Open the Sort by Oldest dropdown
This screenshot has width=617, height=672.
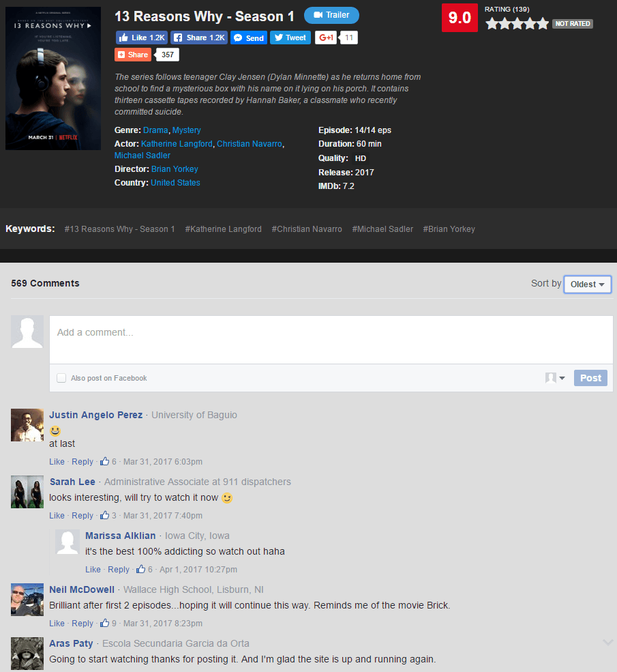pos(588,284)
